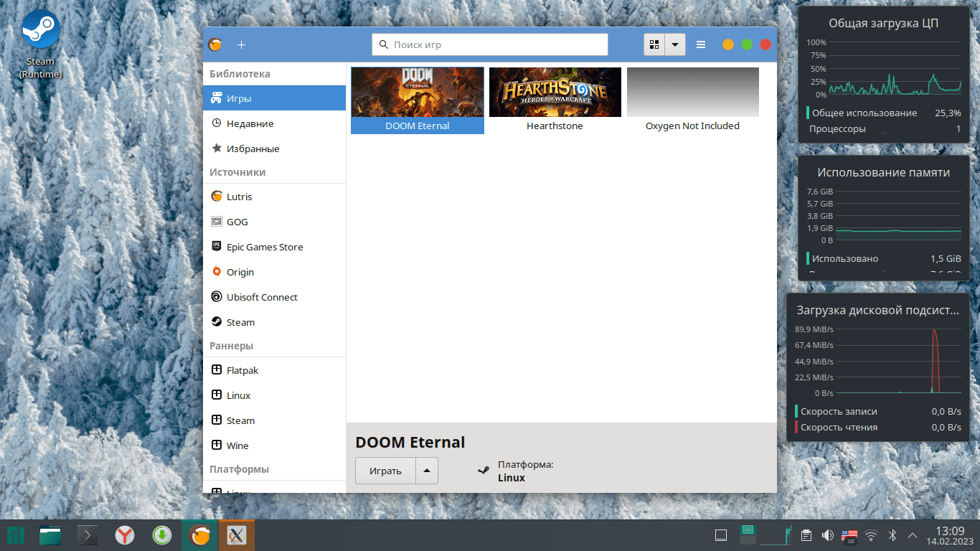
Task: Click the 'Играть' play button
Action: (x=385, y=471)
